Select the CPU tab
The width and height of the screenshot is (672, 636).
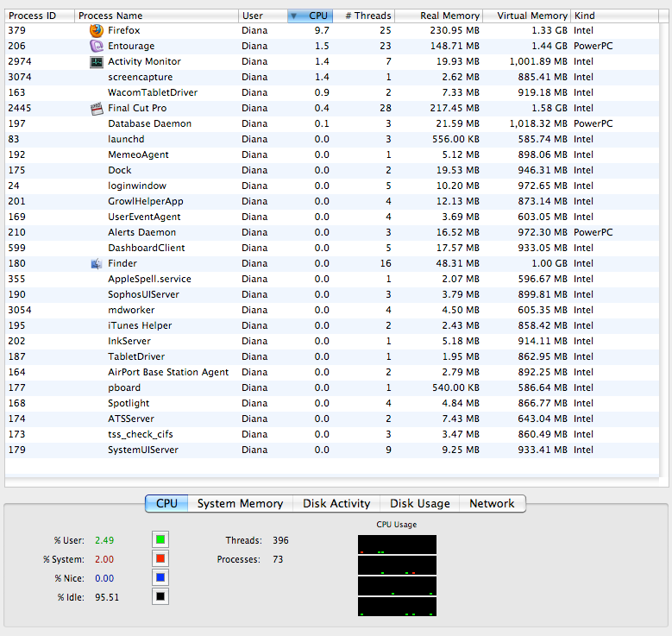coord(166,503)
